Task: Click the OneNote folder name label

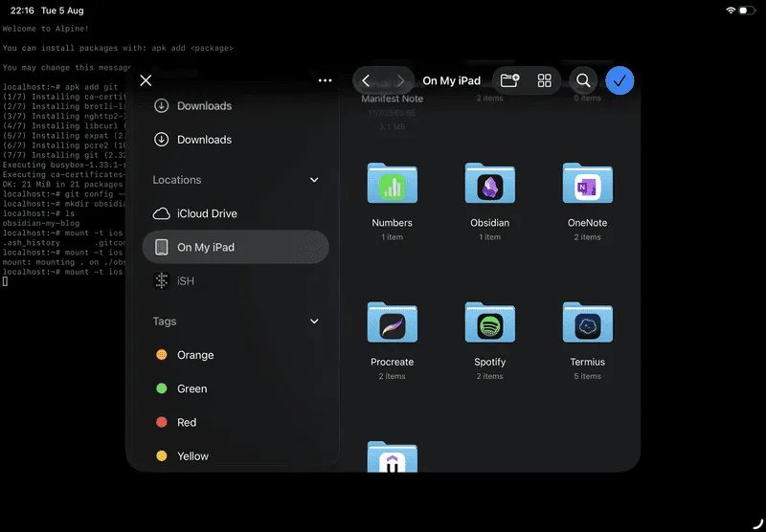Action: pyautogui.click(x=588, y=223)
